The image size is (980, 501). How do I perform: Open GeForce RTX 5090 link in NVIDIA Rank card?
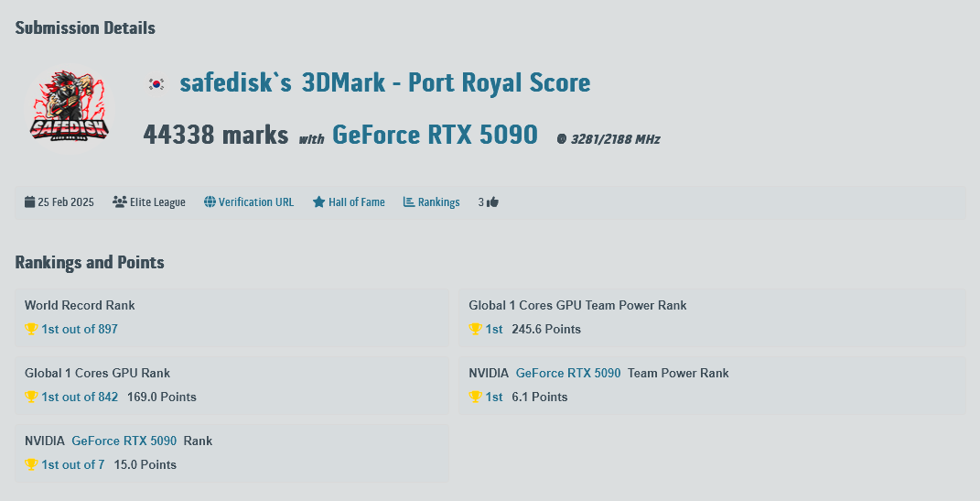tap(124, 441)
